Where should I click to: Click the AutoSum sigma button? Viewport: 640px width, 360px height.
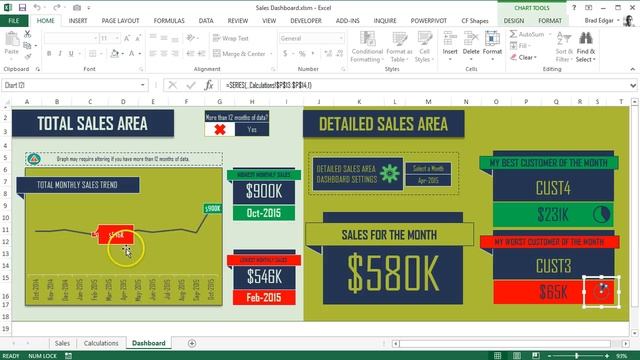(x=527, y=34)
